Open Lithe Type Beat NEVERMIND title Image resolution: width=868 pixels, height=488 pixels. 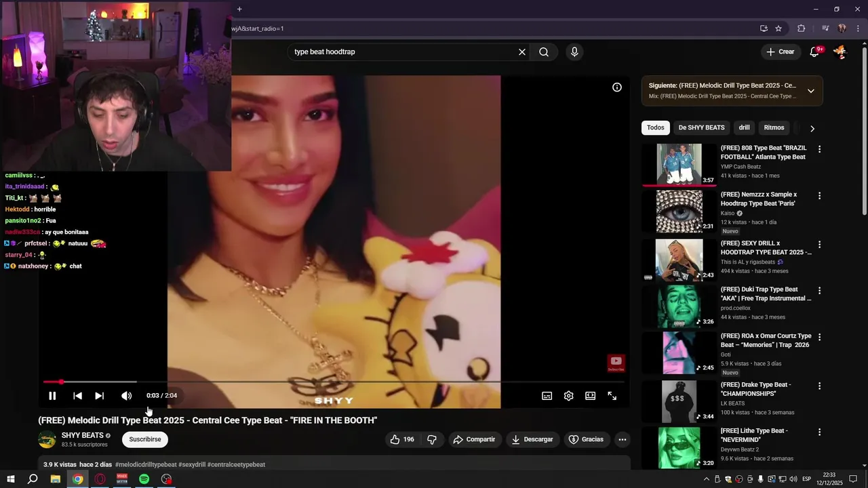pyautogui.click(x=754, y=435)
